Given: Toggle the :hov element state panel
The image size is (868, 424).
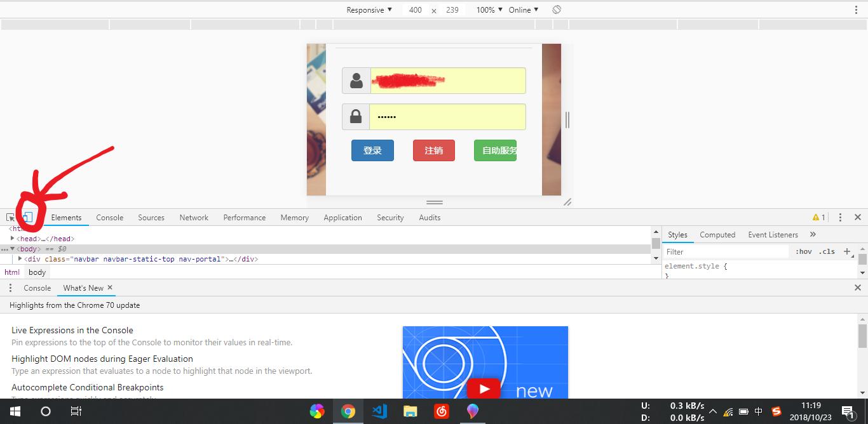Looking at the screenshot, I should coord(804,251).
